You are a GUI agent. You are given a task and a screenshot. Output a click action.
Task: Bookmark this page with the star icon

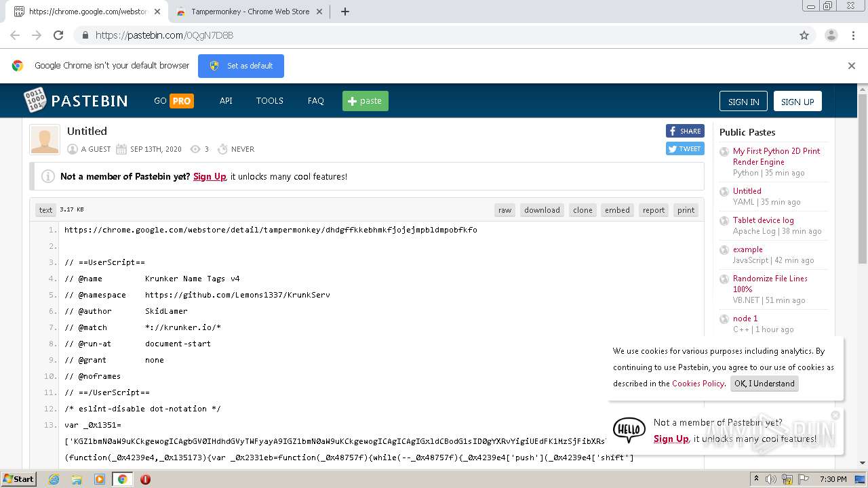coord(804,35)
